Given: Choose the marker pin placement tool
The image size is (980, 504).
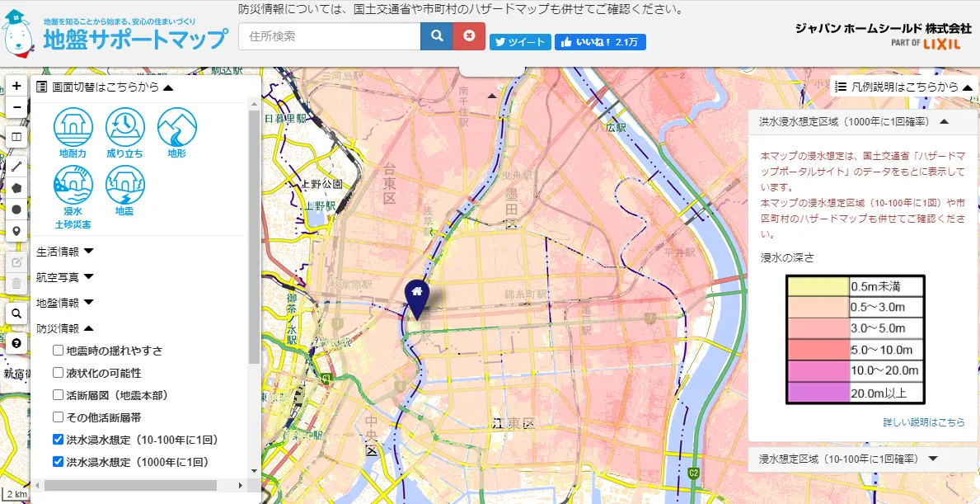Looking at the screenshot, I should point(17,231).
